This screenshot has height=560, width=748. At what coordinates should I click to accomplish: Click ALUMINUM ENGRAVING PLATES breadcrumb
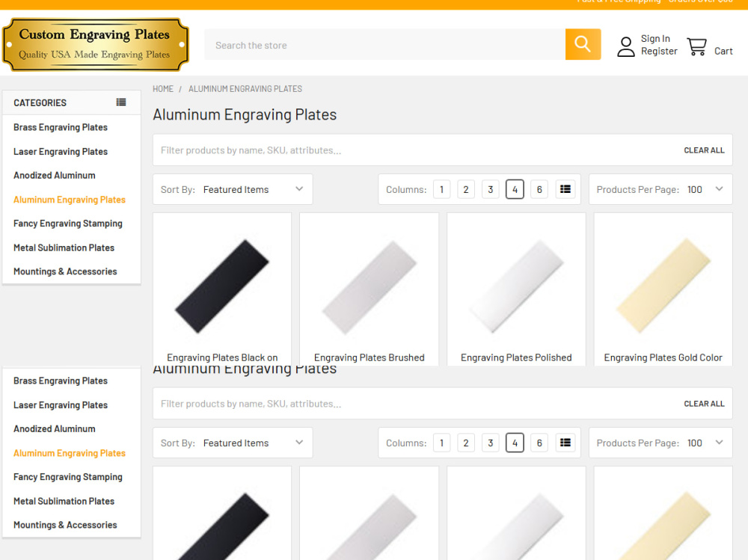click(x=245, y=89)
